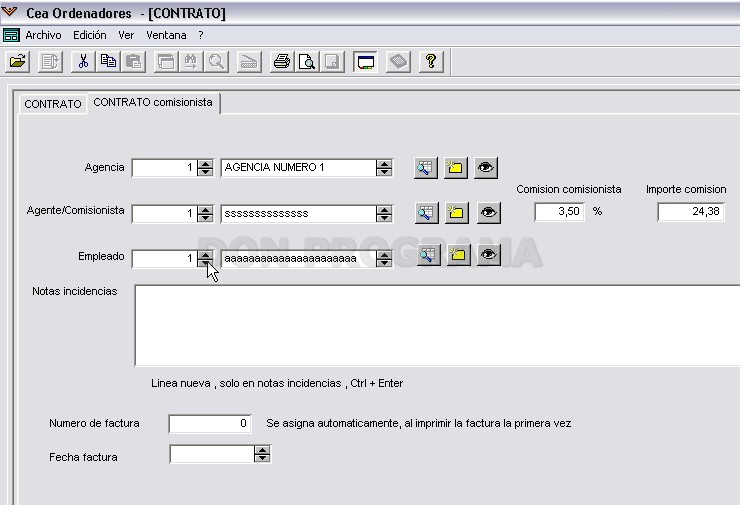
Task: Expand the AGENCIA NUMERO 1 combo box
Action: pos(384,168)
